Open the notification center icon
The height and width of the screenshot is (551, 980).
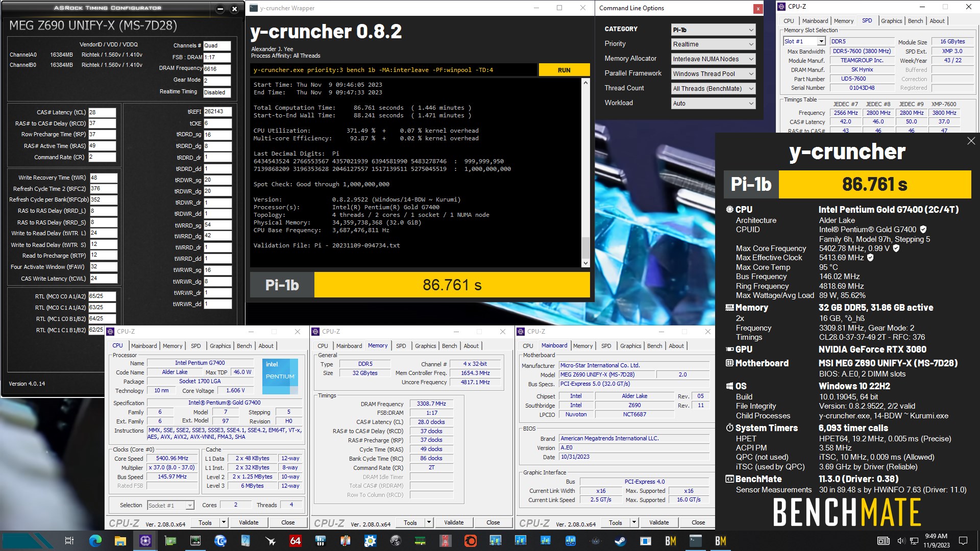963,541
